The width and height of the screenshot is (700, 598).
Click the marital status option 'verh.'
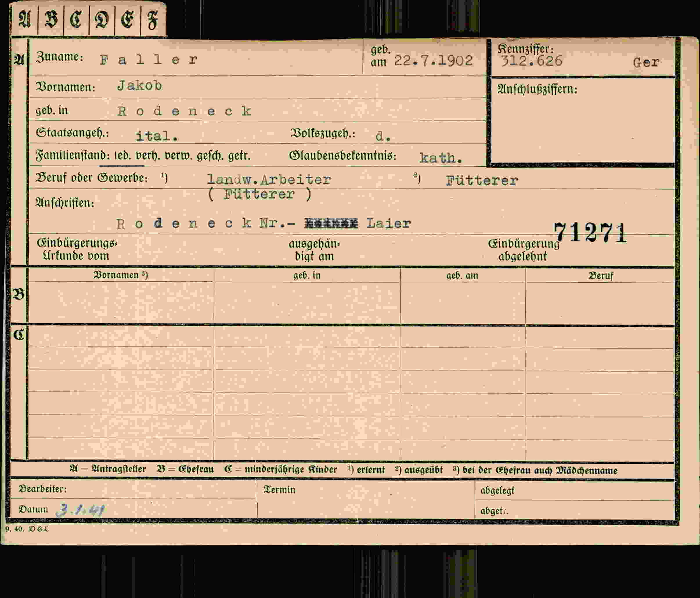(148, 156)
